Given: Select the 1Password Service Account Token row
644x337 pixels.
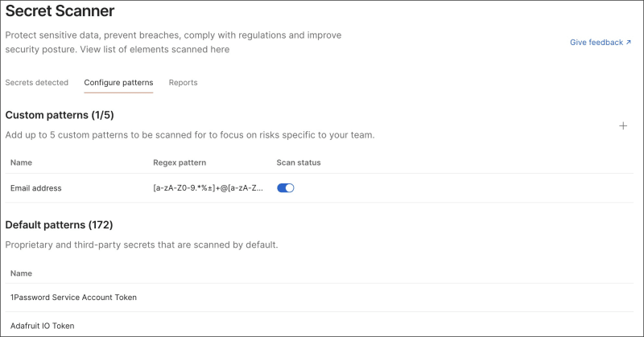Looking at the screenshot, I should click(x=73, y=298).
